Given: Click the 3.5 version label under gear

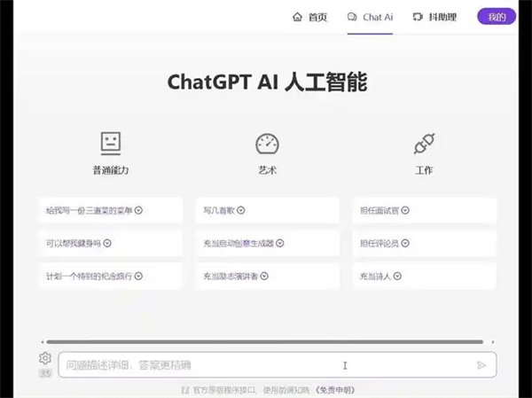Looking at the screenshot, I should 45,373.
